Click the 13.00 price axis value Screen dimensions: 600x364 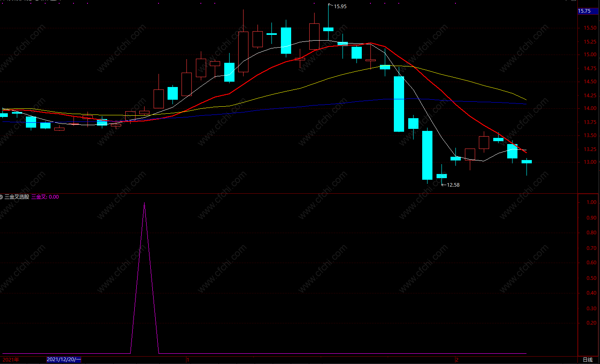point(590,162)
